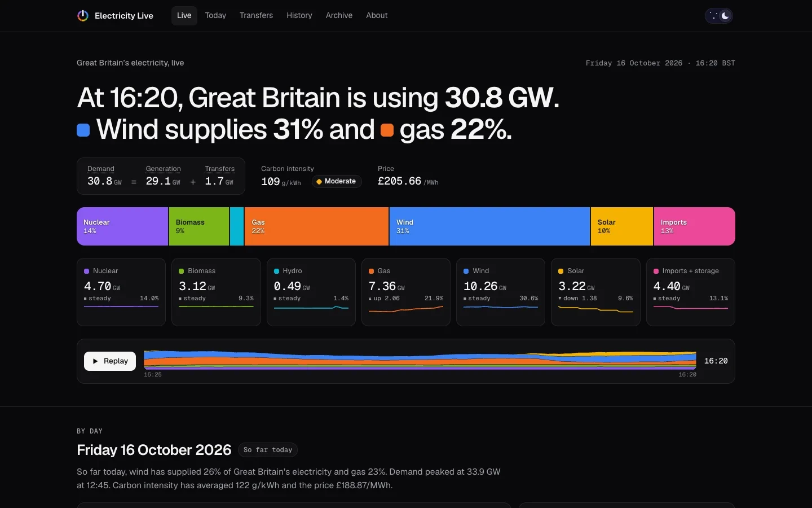Click the 'So far today' badge
Image resolution: width=812 pixels, height=508 pixels.
(268, 450)
